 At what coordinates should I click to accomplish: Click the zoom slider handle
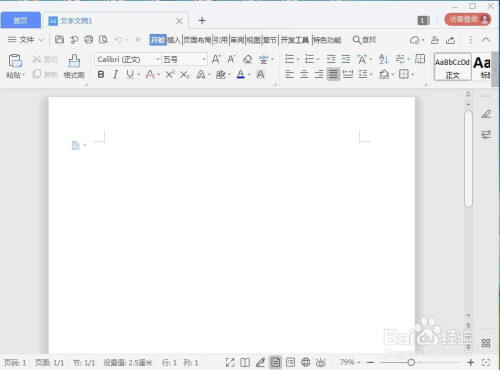(x=411, y=362)
